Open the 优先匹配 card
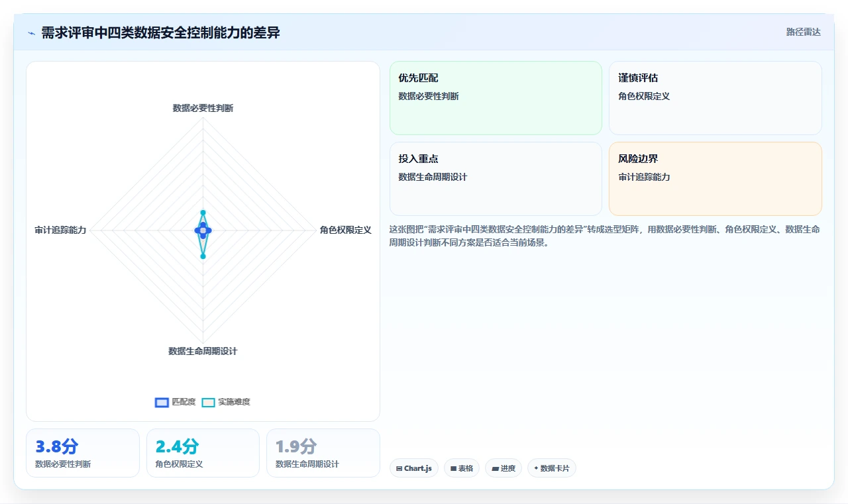848x504 pixels. pos(496,98)
